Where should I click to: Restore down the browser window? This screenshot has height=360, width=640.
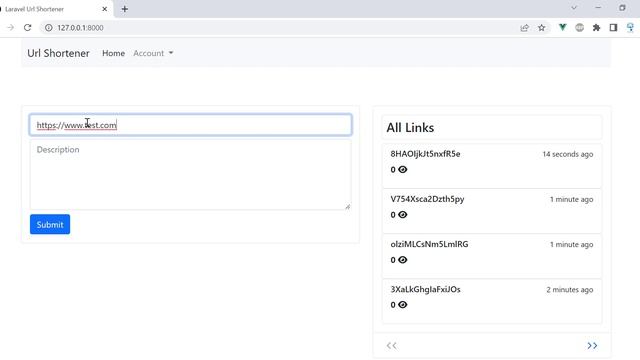[x=622, y=8]
